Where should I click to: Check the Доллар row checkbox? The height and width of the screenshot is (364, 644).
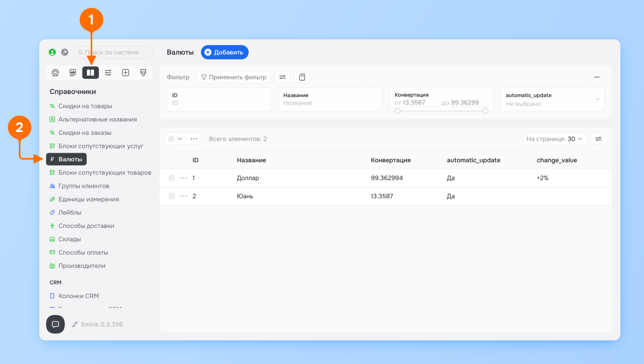172,178
